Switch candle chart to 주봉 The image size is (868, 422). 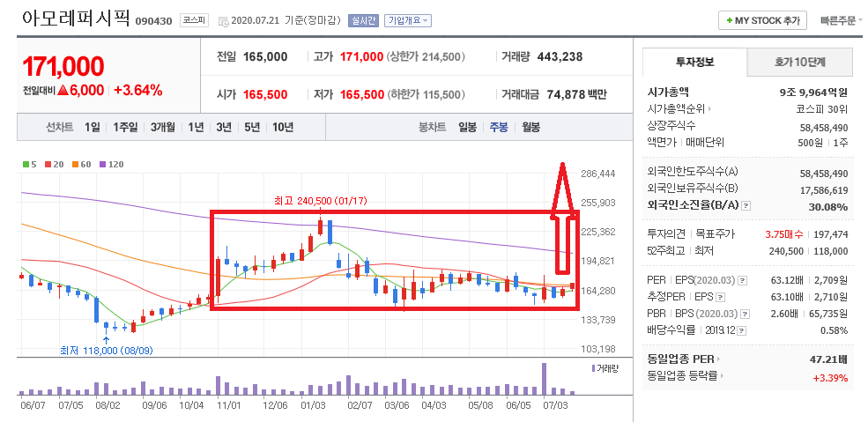(x=498, y=127)
